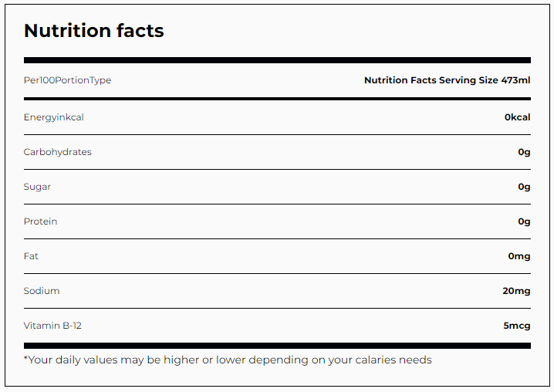Select the Carbohydrates row label

point(58,152)
